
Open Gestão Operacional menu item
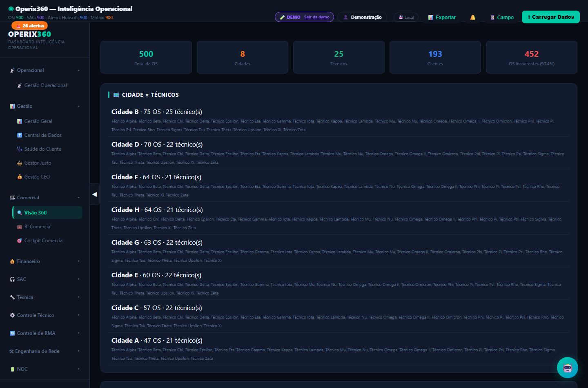click(47, 85)
